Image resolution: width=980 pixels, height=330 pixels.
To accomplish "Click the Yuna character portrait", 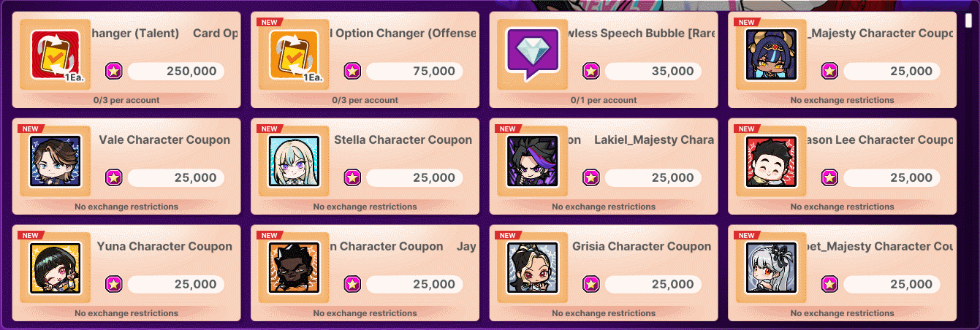I will click(x=55, y=267).
